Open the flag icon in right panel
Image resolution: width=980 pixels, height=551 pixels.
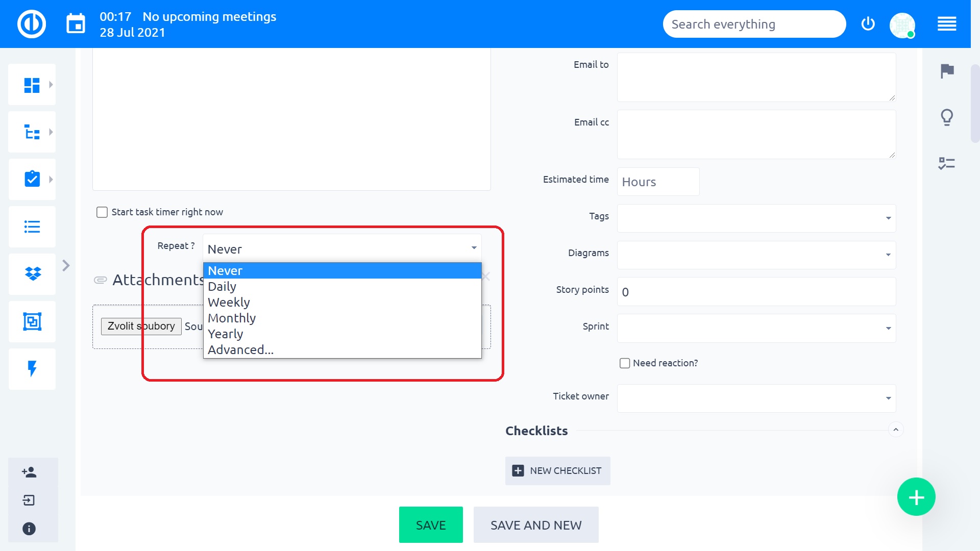pyautogui.click(x=947, y=71)
